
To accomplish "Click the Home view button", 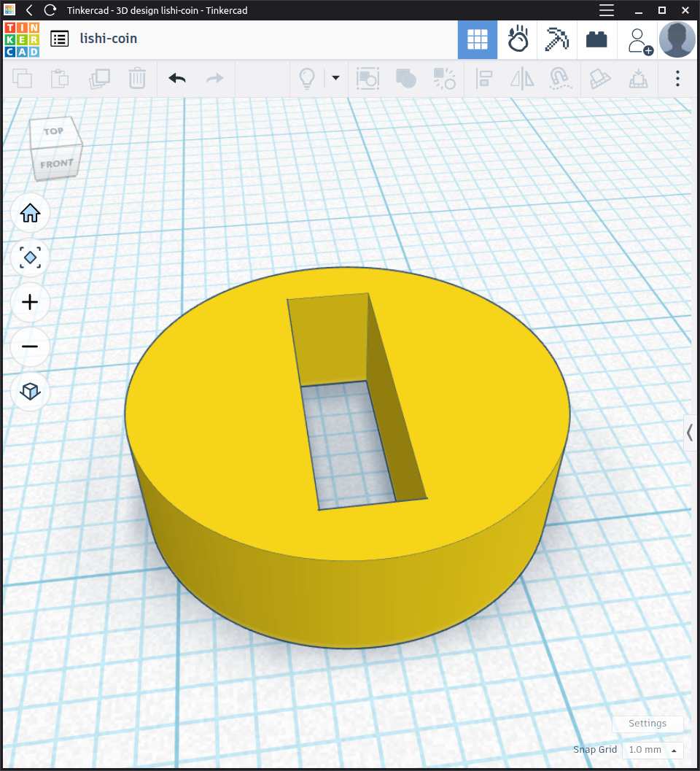I will 30,213.
